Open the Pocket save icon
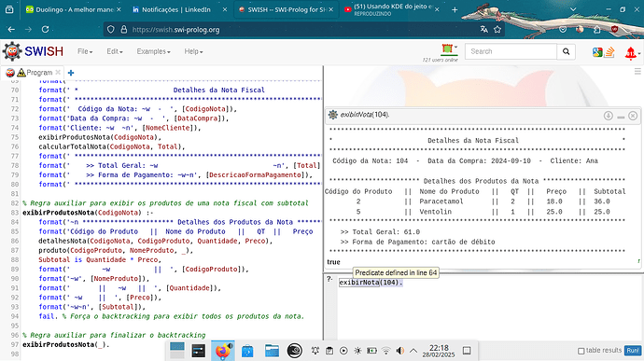Screen dimensions: 644x361 [x=563, y=30]
